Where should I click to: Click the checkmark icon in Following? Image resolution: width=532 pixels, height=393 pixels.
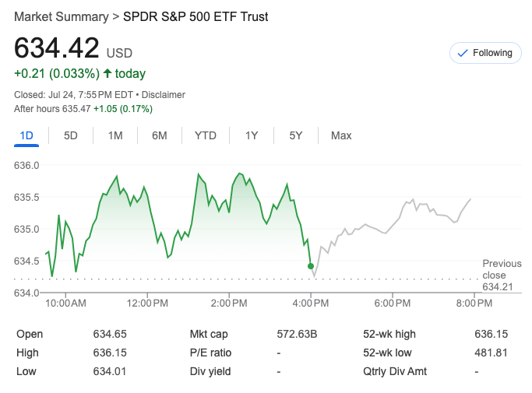pos(462,53)
